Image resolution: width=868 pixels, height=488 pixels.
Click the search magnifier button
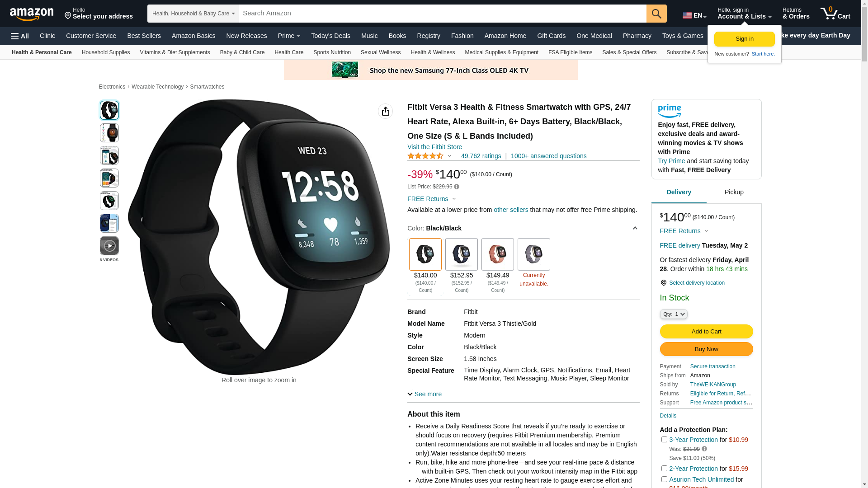[x=656, y=14]
